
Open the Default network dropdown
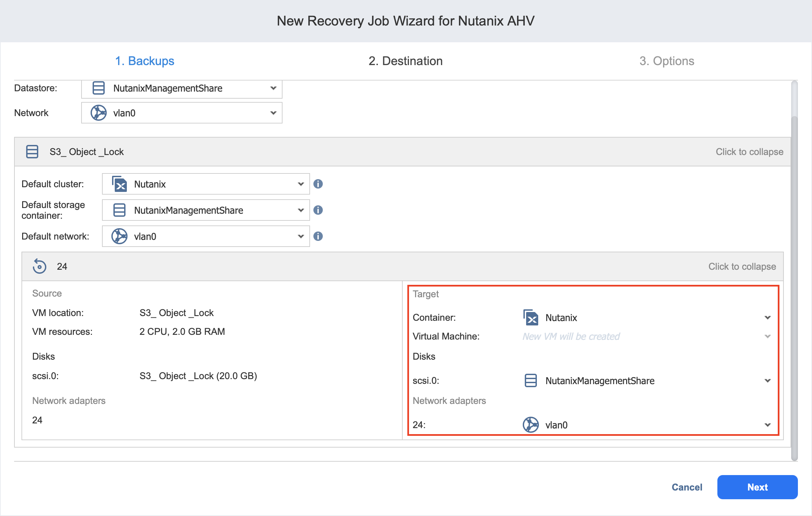point(206,237)
